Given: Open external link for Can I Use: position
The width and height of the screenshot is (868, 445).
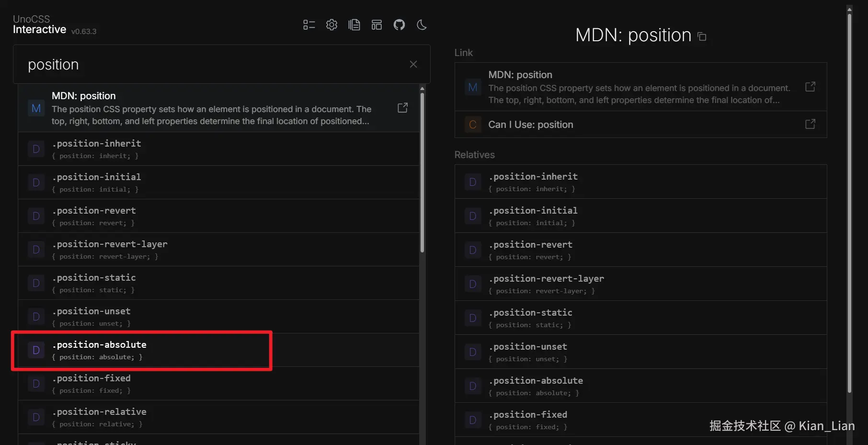Looking at the screenshot, I should coord(810,124).
